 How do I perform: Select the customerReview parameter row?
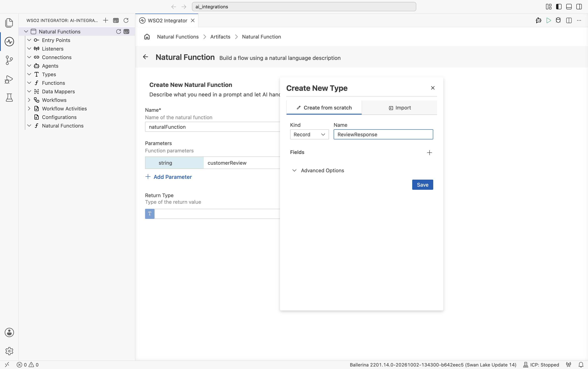[x=212, y=163]
